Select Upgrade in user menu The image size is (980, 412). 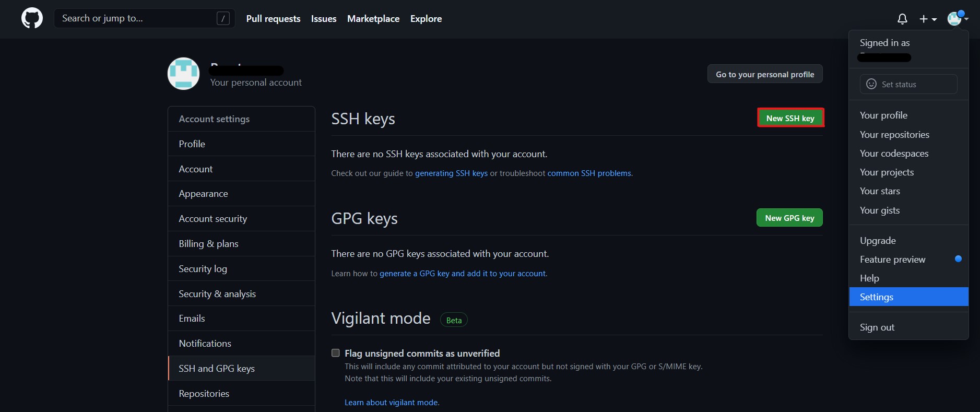(x=908, y=241)
